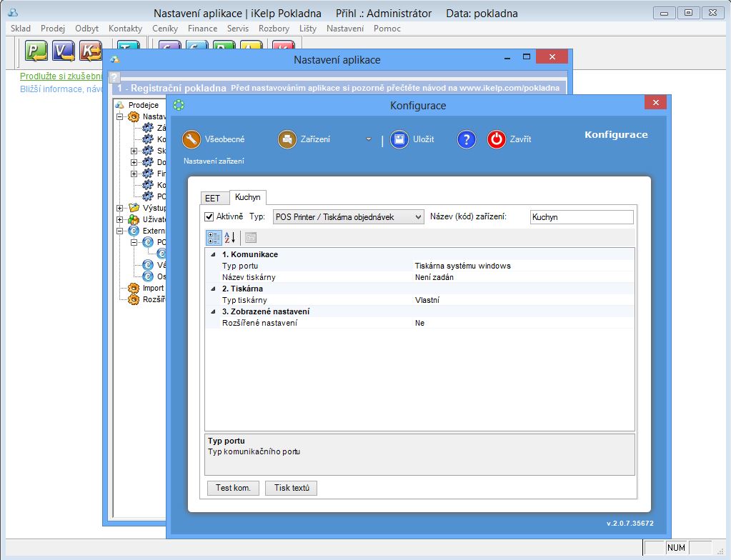
Task: Switch property grid to categorized view
Action: point(214,238)
